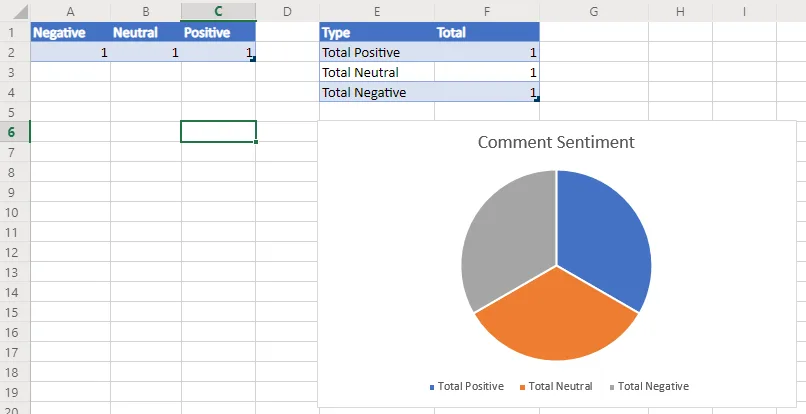806x414 pixels.
Task: Click the active cell C6
Action: click(x=218, y=132)
